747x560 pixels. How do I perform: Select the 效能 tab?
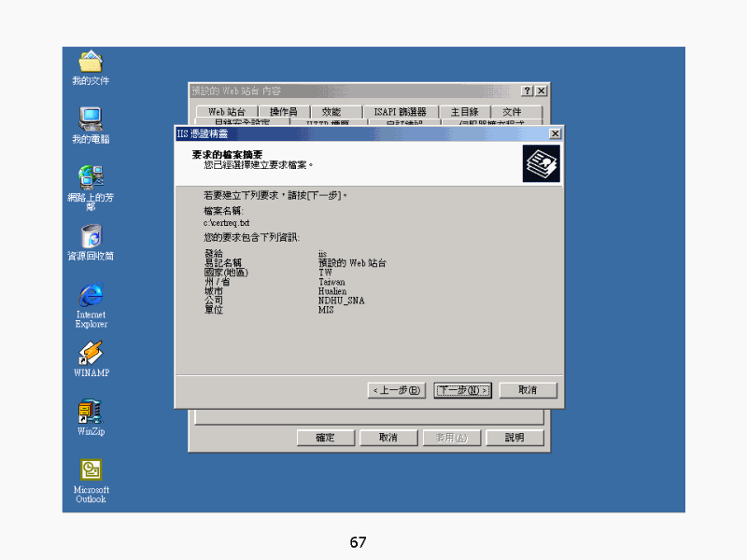click(331, 112)
